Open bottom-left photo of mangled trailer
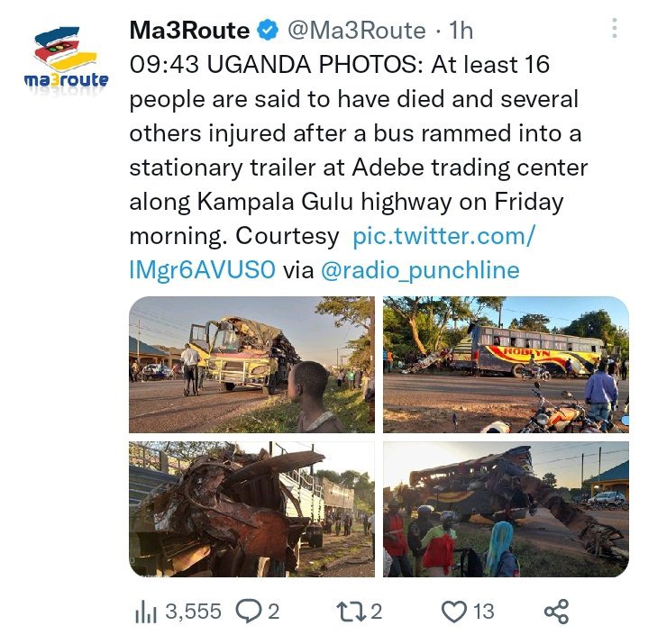 [x=251, y=509]
